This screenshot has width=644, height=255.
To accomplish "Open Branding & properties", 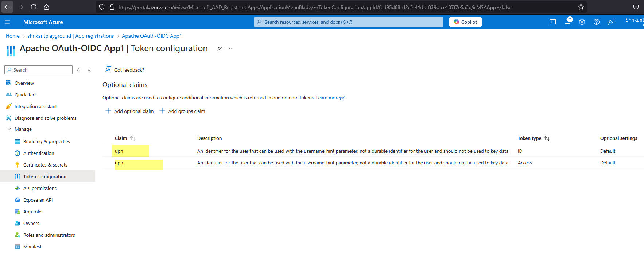I will (x=47, y=141).
